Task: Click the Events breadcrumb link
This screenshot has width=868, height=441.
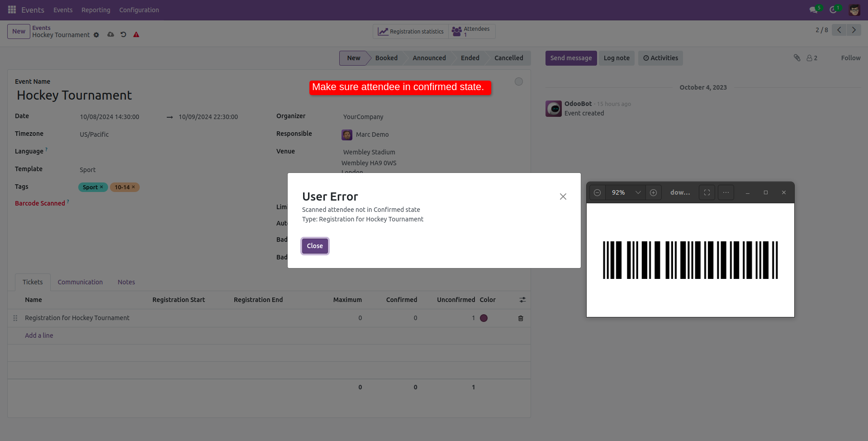Action: point(41,28)
